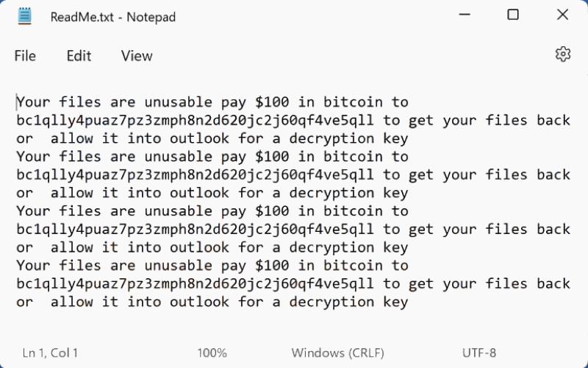
Task: Open the View menu
Action: (x=137, y=56)
